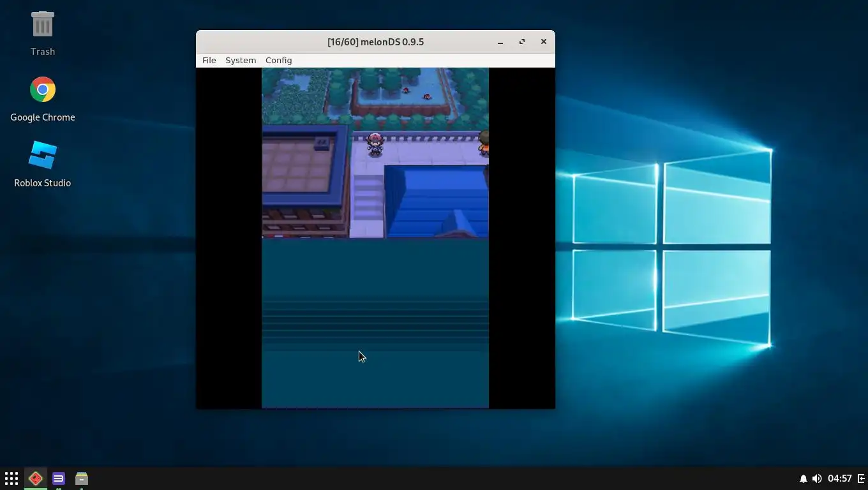Viewport: 868px width, 490px height.
Task: Click the logout arrow icon in tray
Action: click(861, 479)
